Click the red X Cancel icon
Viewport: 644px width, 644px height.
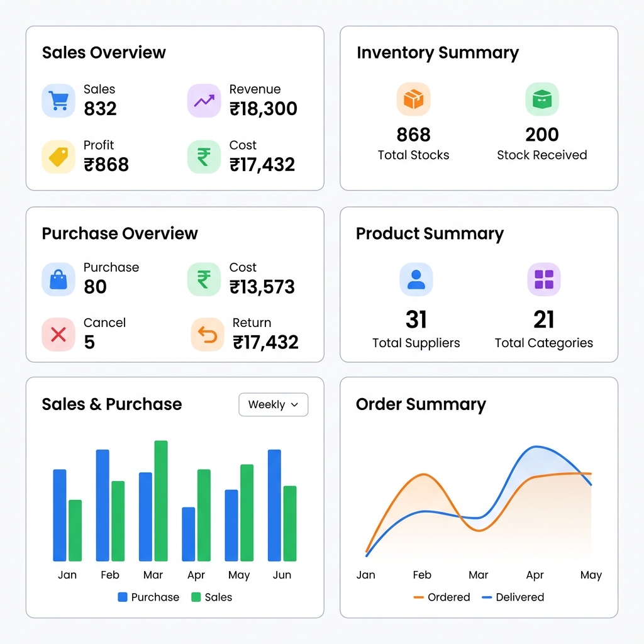tap(58, 335)
